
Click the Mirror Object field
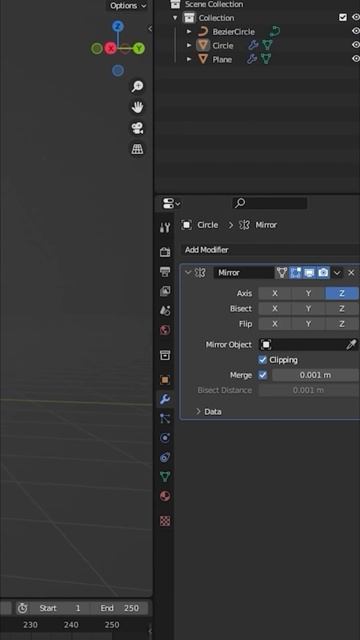303,344
